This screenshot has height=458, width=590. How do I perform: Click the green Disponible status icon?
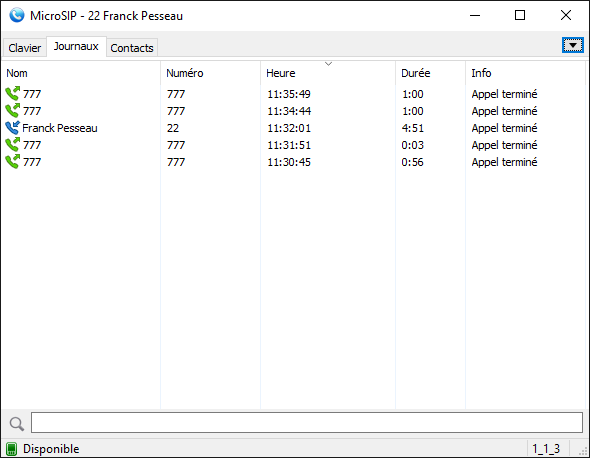(12, 449)
